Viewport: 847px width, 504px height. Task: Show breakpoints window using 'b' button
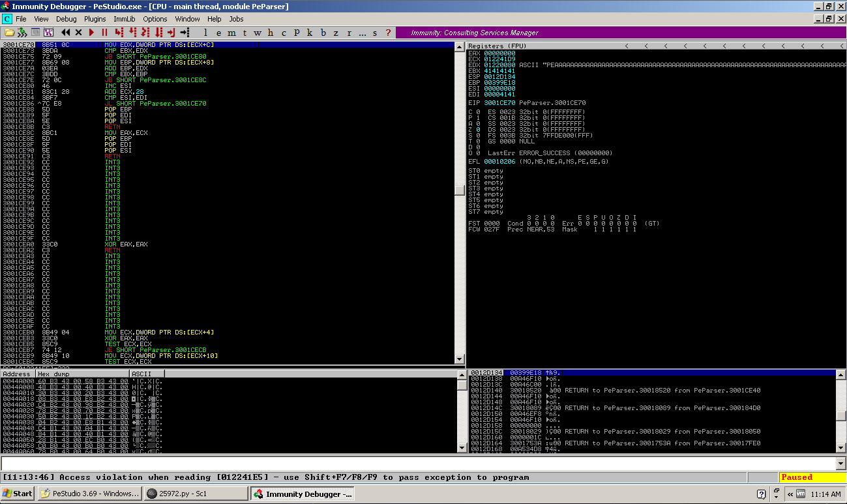coord(323,33)
